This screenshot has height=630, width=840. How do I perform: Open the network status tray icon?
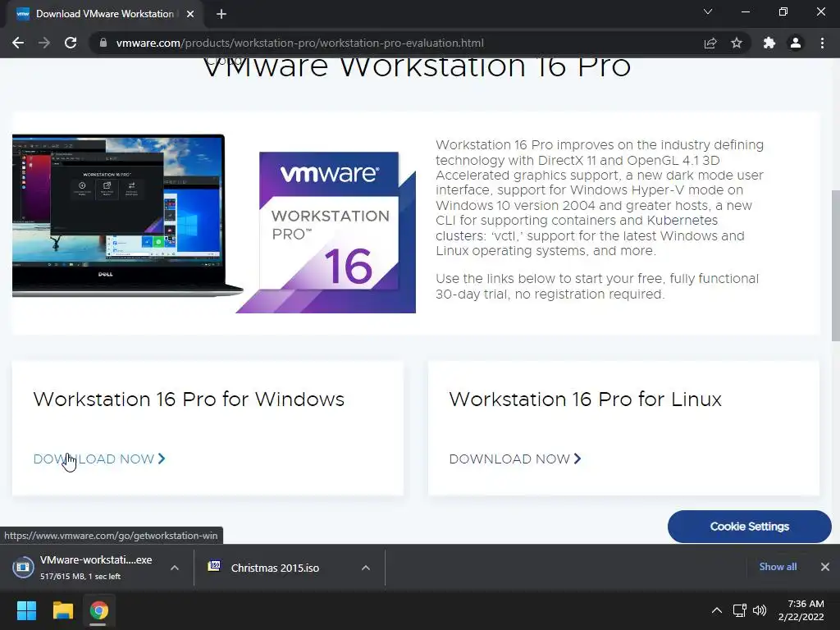pos(740,610)
